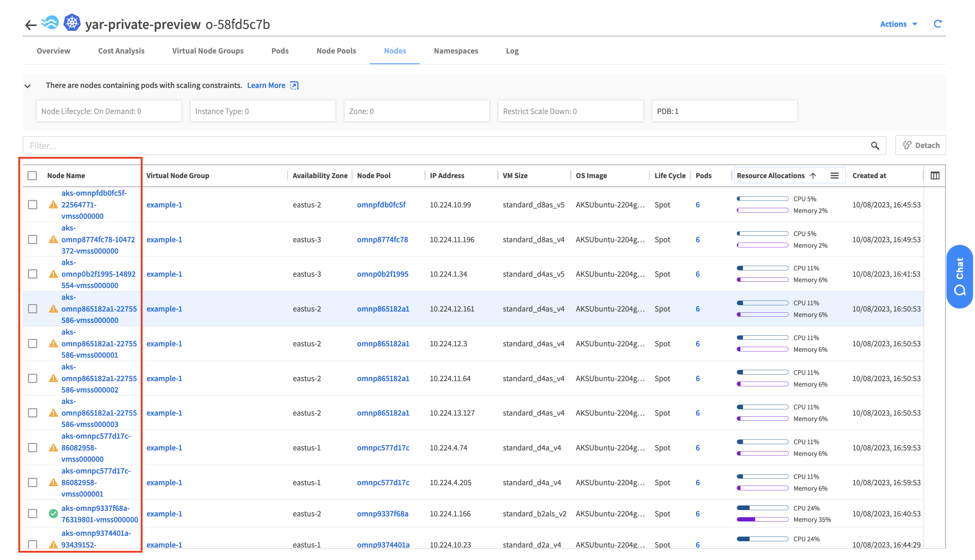This screenshot has height=560, width=975.
Task: Click the warning icon for node omnp865182a1 vmss000000
Action: (54, 309)
